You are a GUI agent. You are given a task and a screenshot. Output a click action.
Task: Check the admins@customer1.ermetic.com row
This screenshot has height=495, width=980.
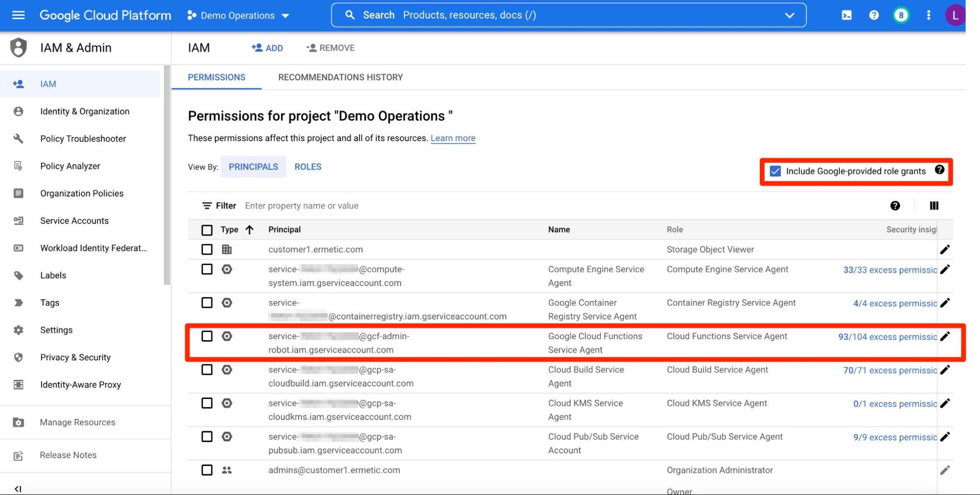207,470
